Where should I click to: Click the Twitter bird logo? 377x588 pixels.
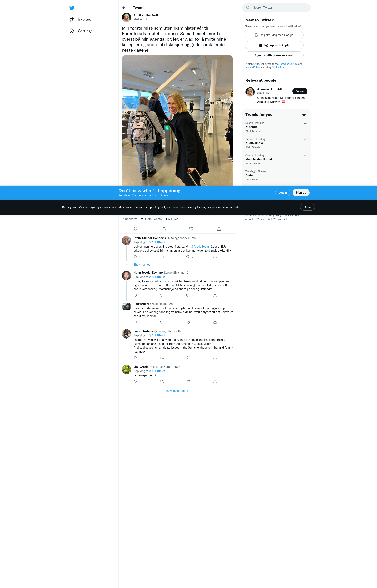click(72, 8)
